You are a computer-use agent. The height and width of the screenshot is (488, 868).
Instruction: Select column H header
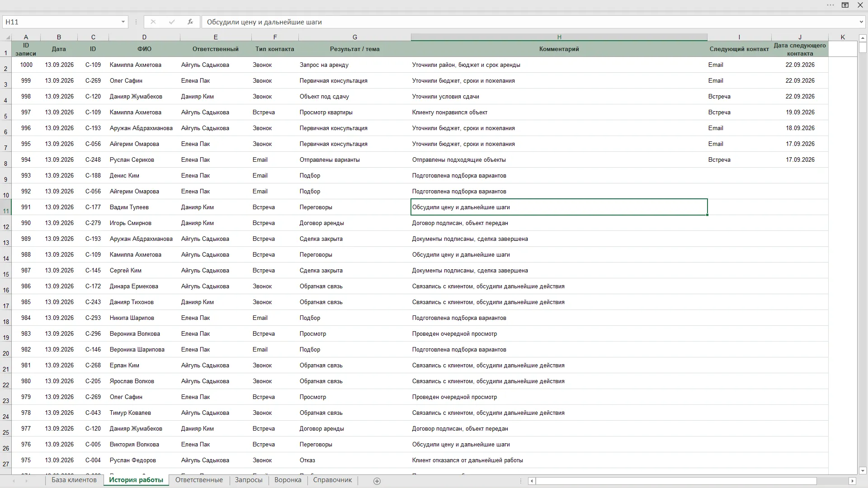coord(559,37)
